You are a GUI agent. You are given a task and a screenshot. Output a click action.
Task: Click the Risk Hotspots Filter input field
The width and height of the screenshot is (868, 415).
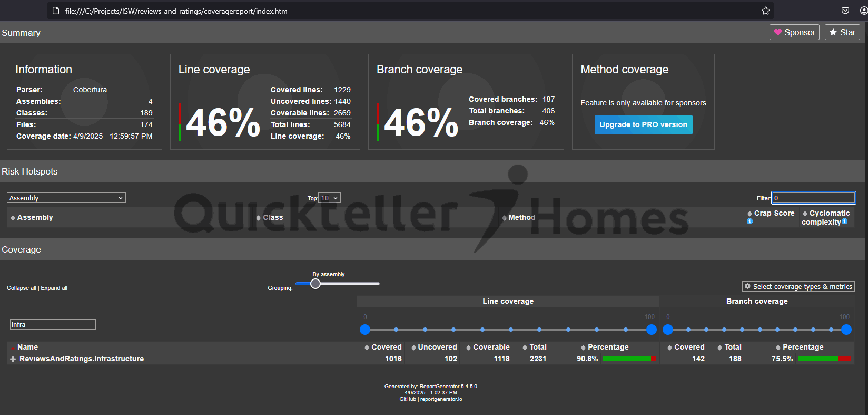pos(813,198)
